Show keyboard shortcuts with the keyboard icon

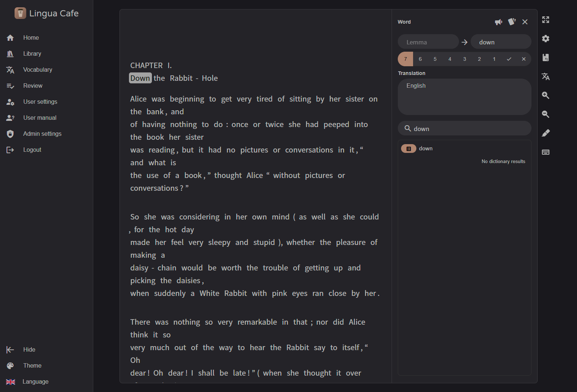(x=546, y=152)
